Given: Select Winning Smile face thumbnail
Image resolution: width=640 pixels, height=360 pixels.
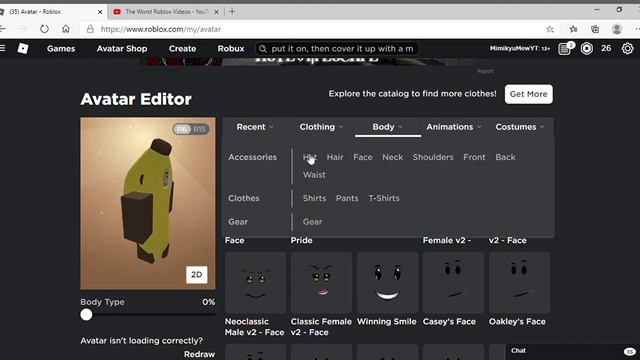Looking at the screenshot, I should 387,283.
